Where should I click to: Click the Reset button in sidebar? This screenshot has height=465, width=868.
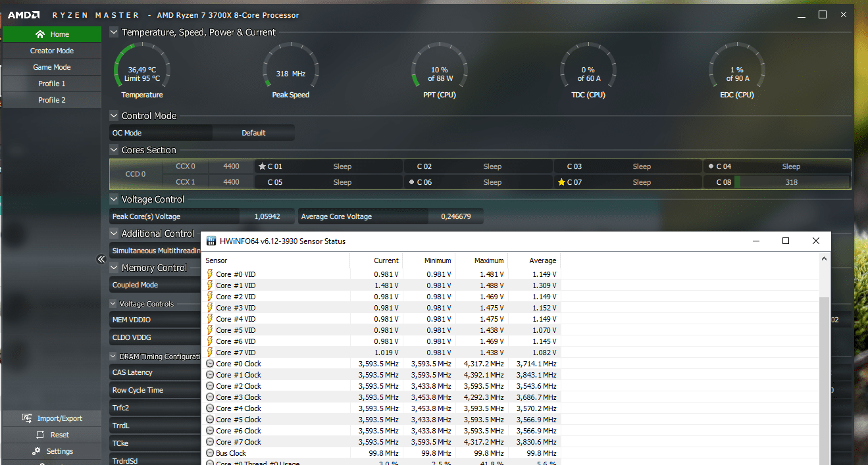pyautogui.click(x=51, y=435)
